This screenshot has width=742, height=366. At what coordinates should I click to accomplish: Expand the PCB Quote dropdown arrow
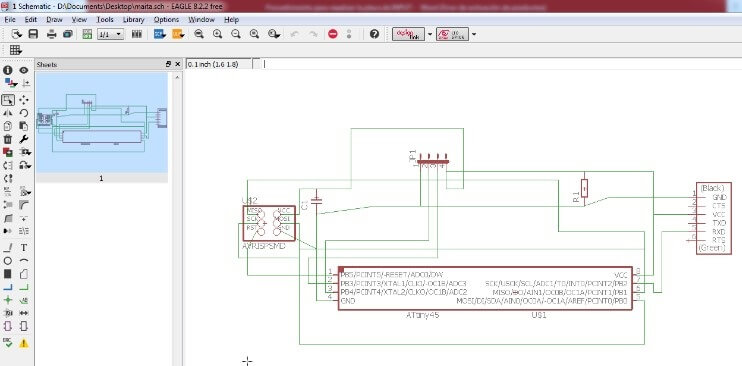point(474,34)
